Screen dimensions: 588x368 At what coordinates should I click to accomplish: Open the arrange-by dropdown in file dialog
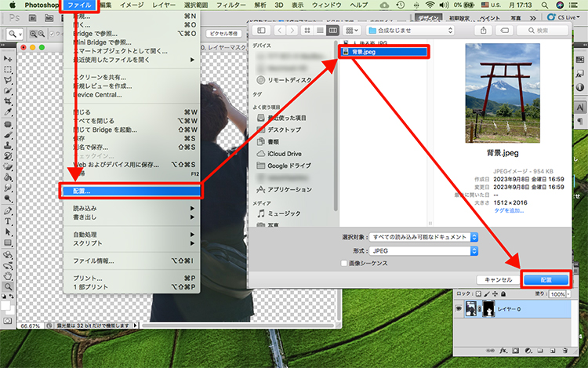pyautogui.click(x=351, y=31)
